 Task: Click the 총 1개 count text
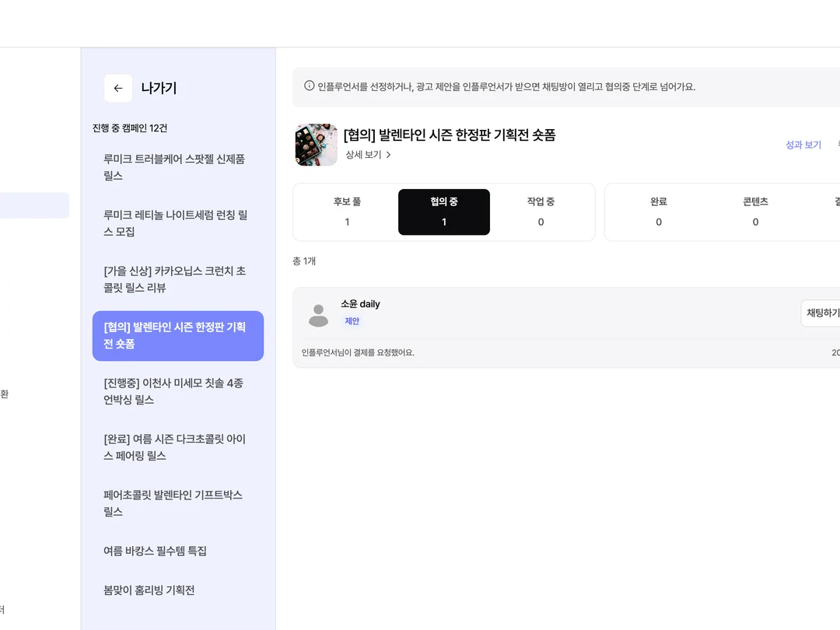[304, 261]
